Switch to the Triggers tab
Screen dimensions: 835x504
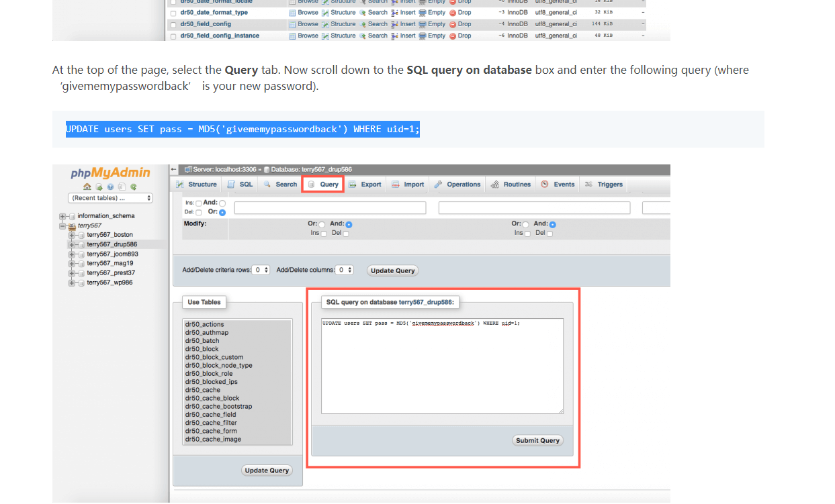(x=603, y=185)
